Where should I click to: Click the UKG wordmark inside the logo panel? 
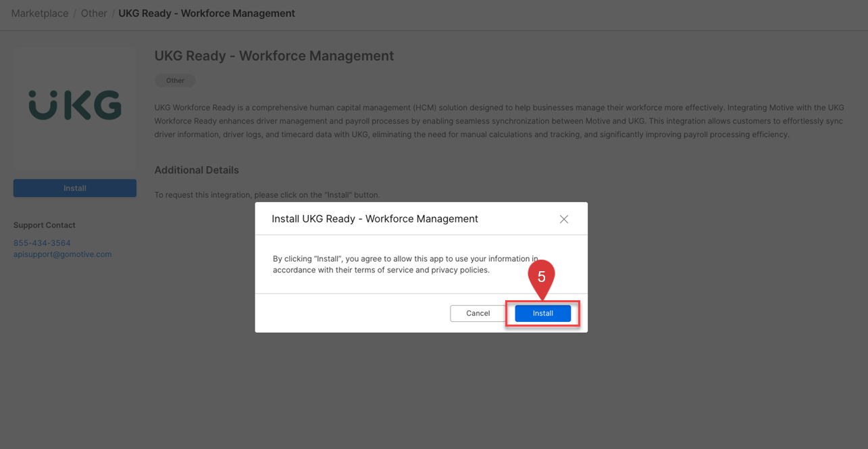pyautogui.click(x=74, y=106)
